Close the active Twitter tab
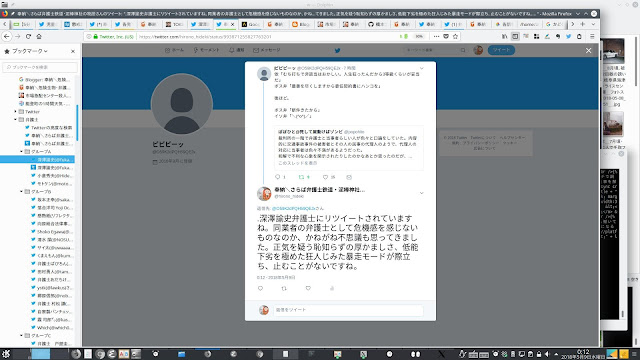The image size is (640, 360). point(233,24)
